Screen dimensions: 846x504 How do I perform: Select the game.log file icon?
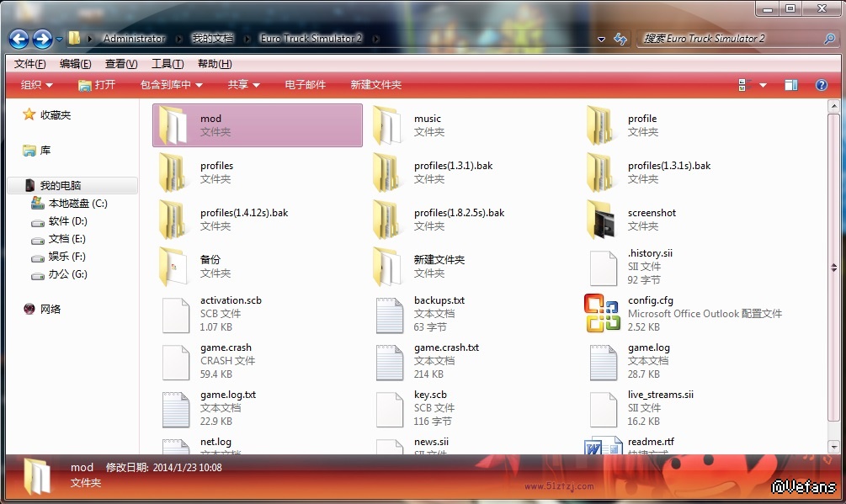[604, 363]
